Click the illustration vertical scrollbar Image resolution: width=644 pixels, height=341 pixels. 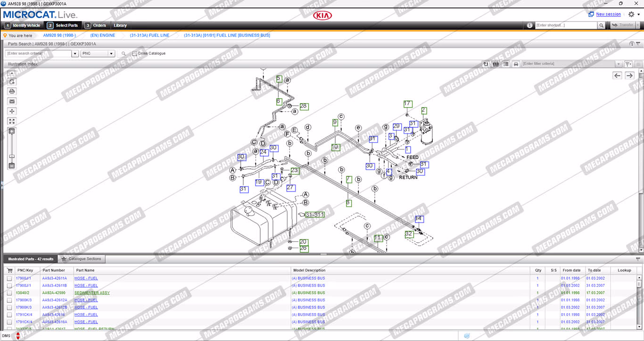tap(641, 160)
